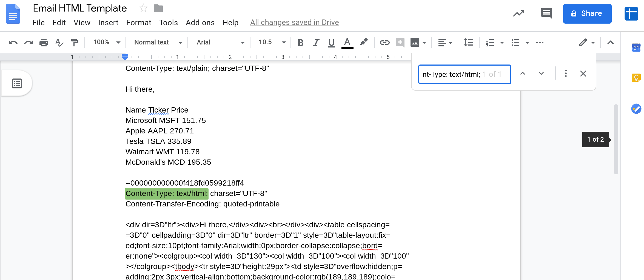Click the blue Share button

point(587,13)
